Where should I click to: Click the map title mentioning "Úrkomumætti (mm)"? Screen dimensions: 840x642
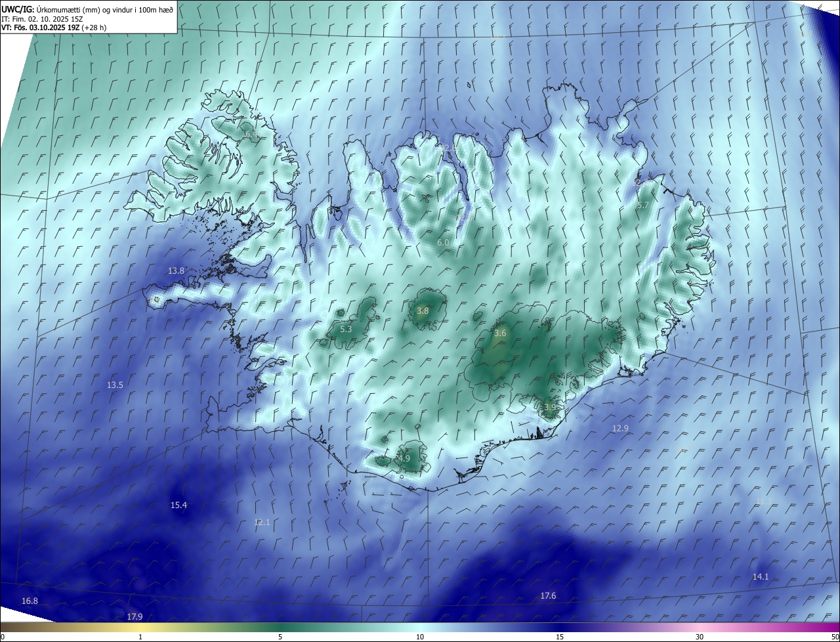87,9
